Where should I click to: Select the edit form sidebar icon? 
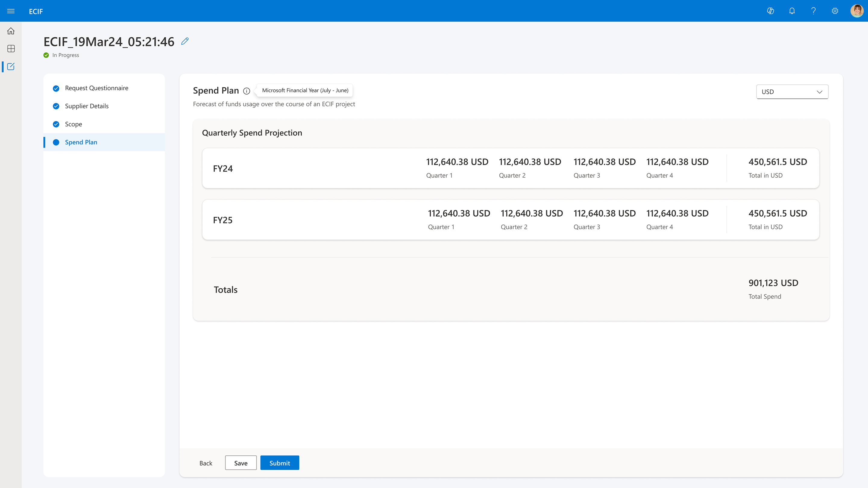coord(11,67)
